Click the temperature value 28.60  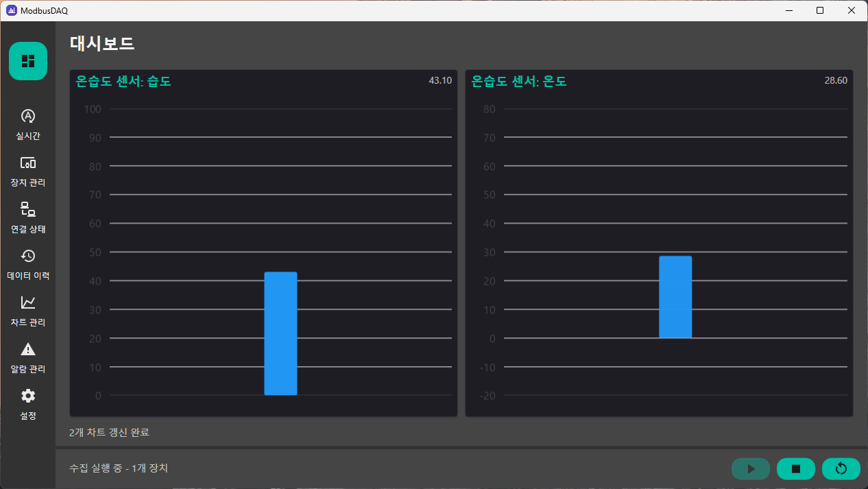pyautogui.click(x=836, y=80)
